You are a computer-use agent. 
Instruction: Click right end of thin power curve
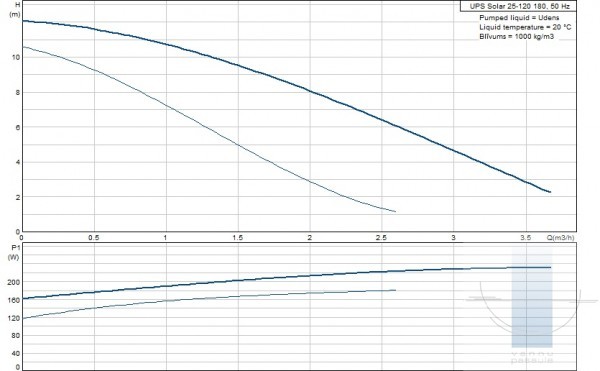(x=395, y=290)
